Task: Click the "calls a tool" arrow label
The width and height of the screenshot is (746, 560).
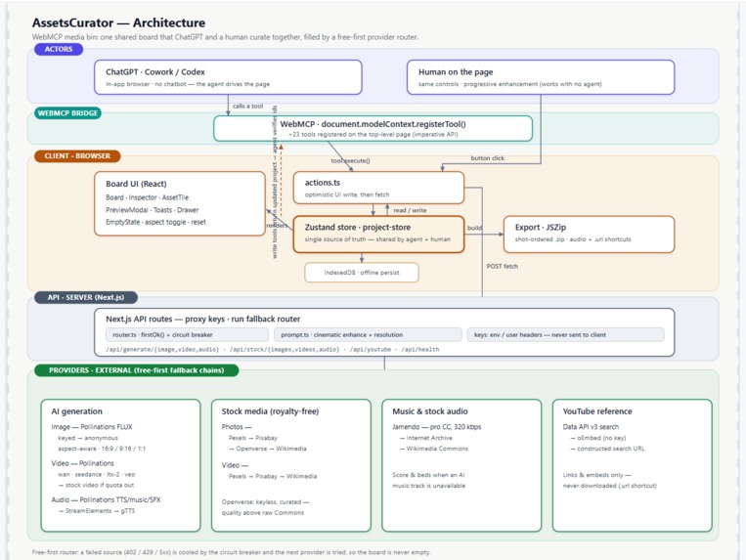Action: 247,106
